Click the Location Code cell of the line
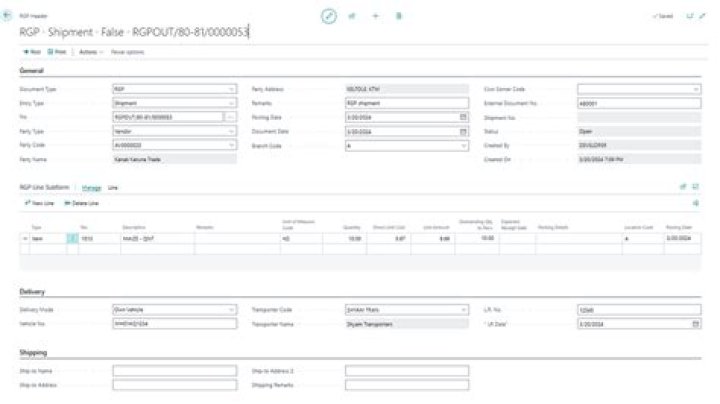The image size is (720, 404). coord(643,239)
